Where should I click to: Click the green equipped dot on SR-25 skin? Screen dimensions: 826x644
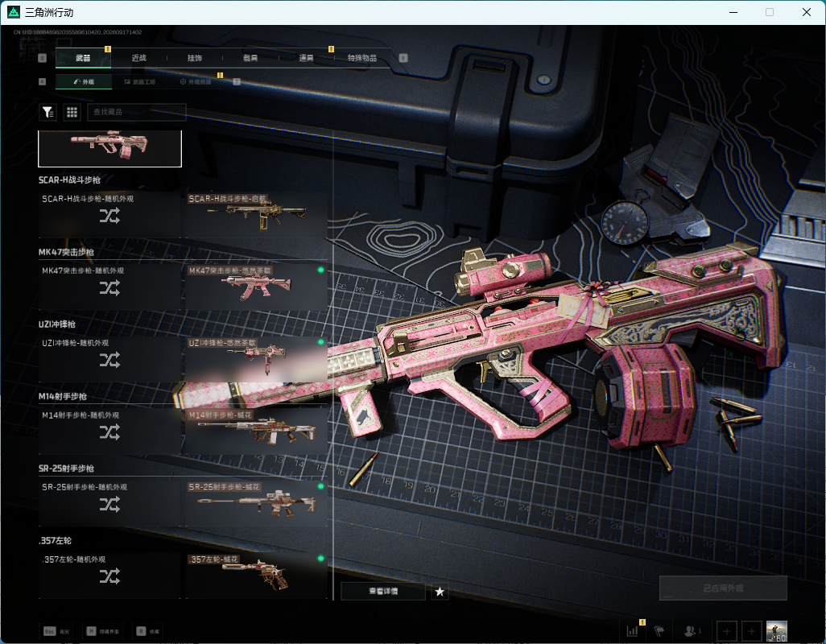(320, 486)
